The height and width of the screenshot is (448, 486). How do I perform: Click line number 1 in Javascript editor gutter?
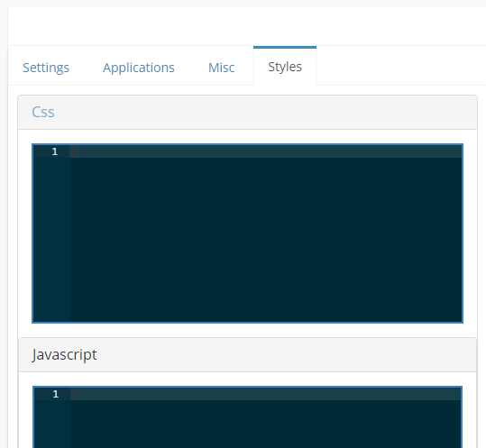56,394
